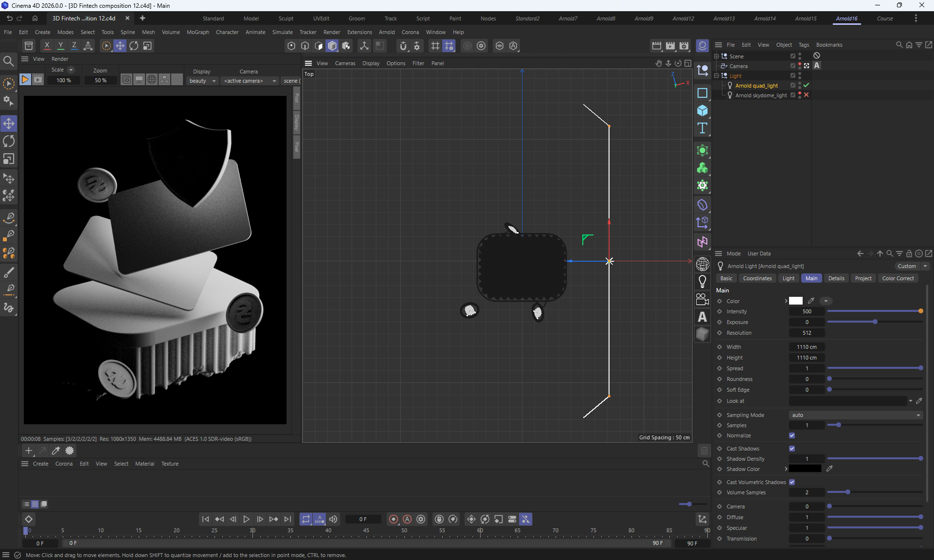Switch to the Details attribute tab
Viewport: 934px width, 560px height.
pos(836,278)
